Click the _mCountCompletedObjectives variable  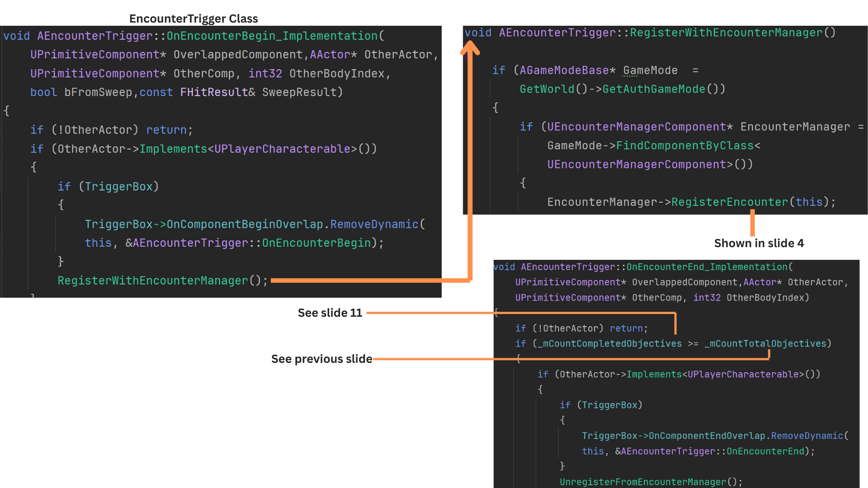(609, 343)
